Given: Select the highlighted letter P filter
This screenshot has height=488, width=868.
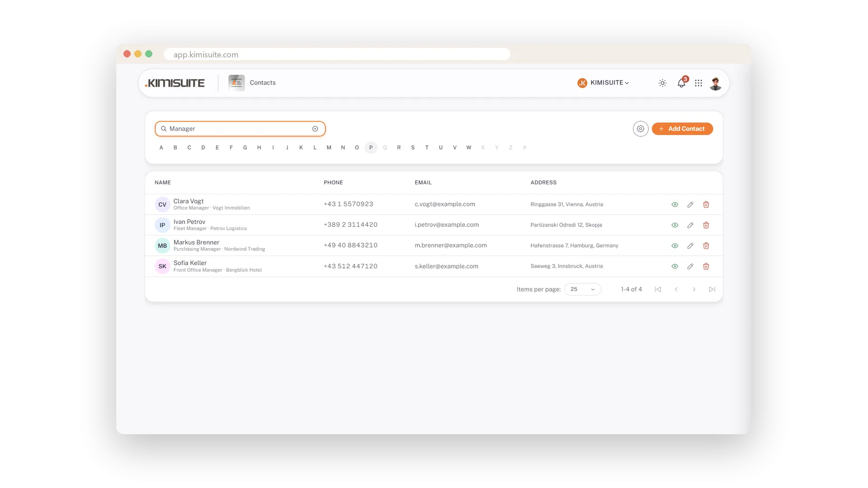Looking at the screenshot, I should point(371,148).
